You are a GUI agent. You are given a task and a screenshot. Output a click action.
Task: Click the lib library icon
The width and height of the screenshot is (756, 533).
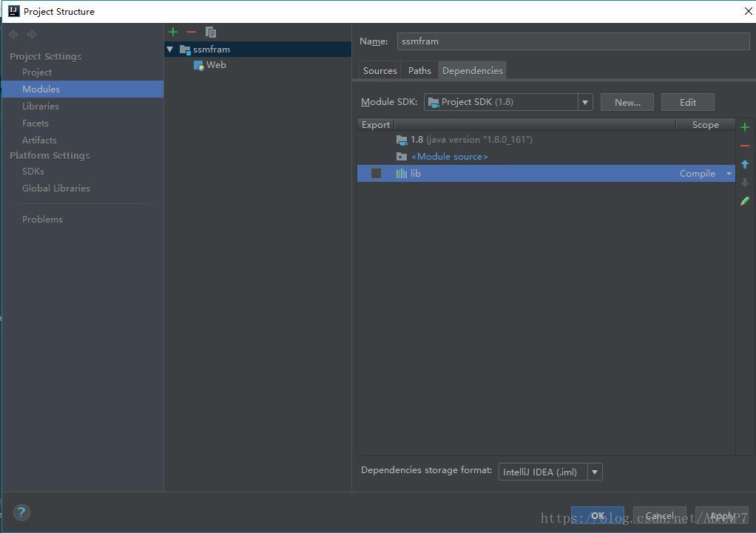coord(401,174)
